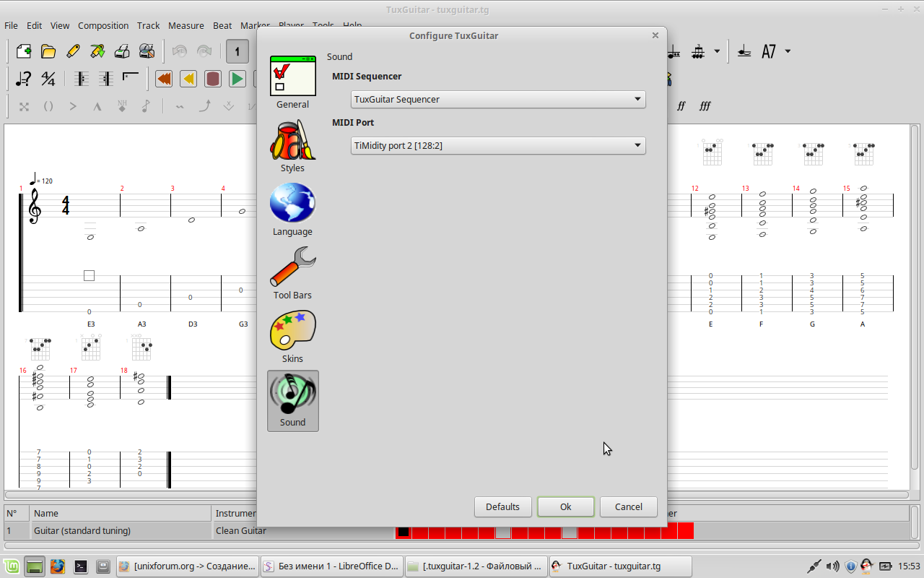Toggle tremolo bar effect
The width and height of the screenshot is (924, 578).
(x=229, y=106)
